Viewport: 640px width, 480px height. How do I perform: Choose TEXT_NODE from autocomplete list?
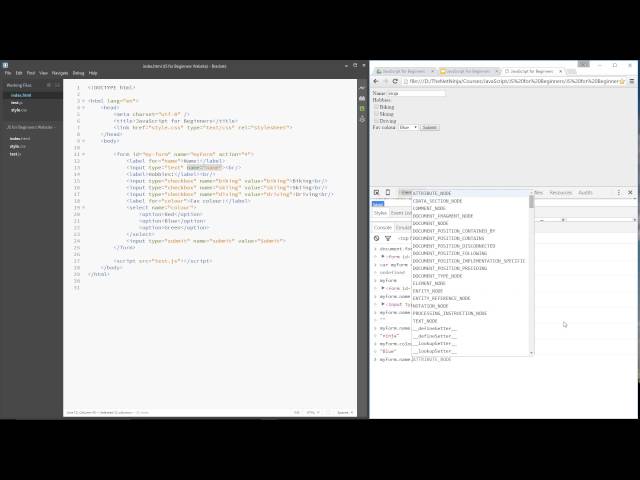pos(424,321)
